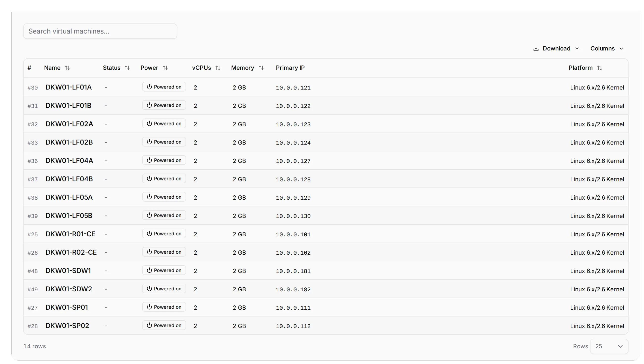This screenshot has width=644, height=364.
Task: Click the Search virtual machines input field
Action: pyautogui.click(x=100, y=31)
